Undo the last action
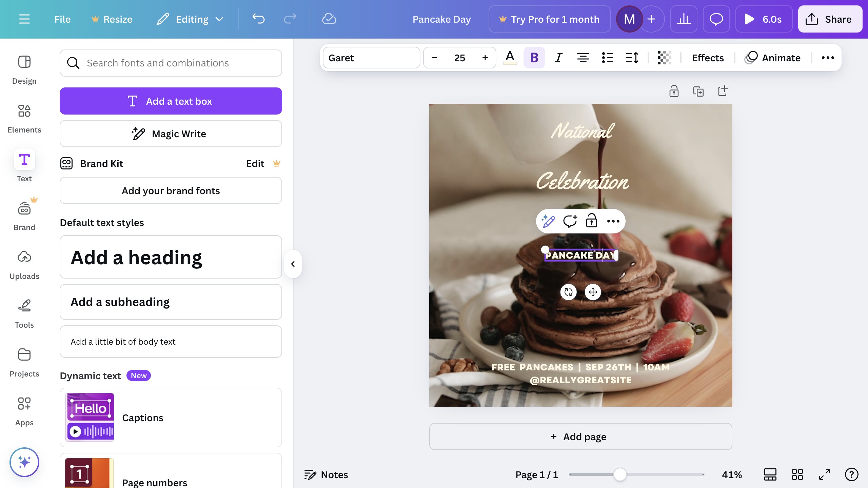Viewport: 868px width, 488px height. click(258, 19)
